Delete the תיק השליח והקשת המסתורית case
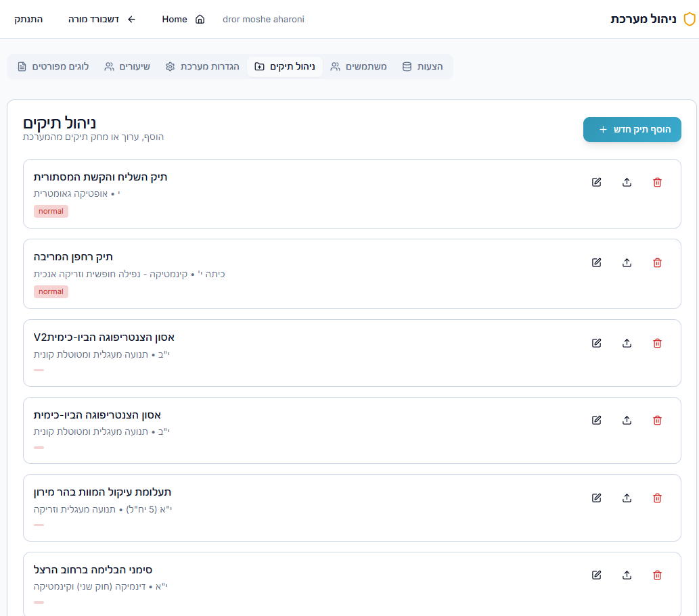 pos(657,182)
